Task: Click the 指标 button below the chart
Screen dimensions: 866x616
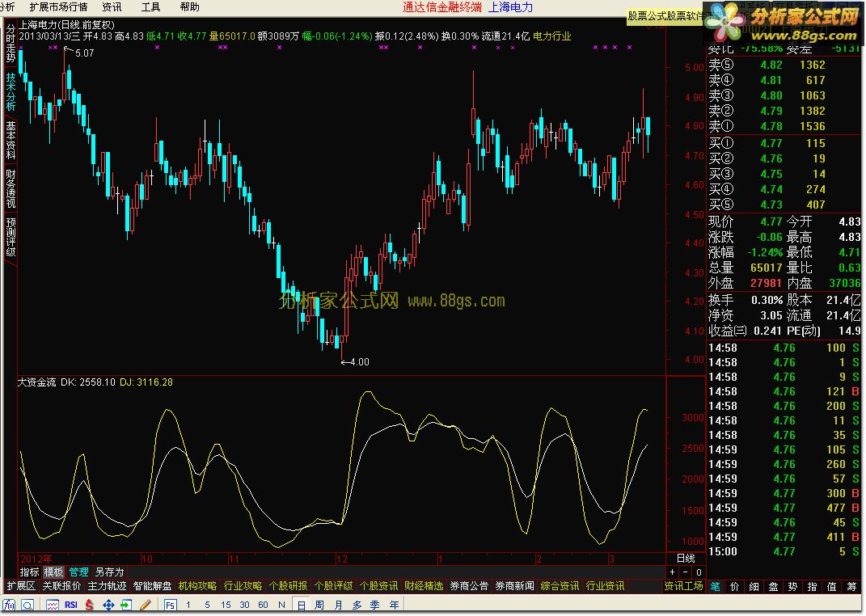Action: (x=29, y=572)
